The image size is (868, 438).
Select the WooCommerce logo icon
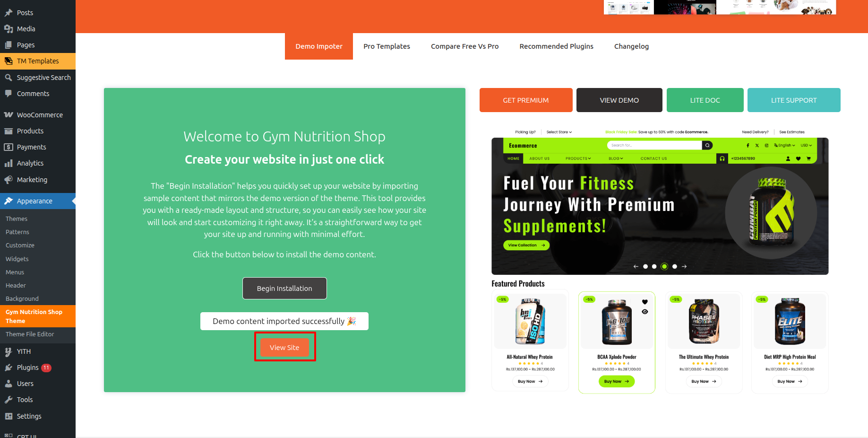(x=9, y=115)
